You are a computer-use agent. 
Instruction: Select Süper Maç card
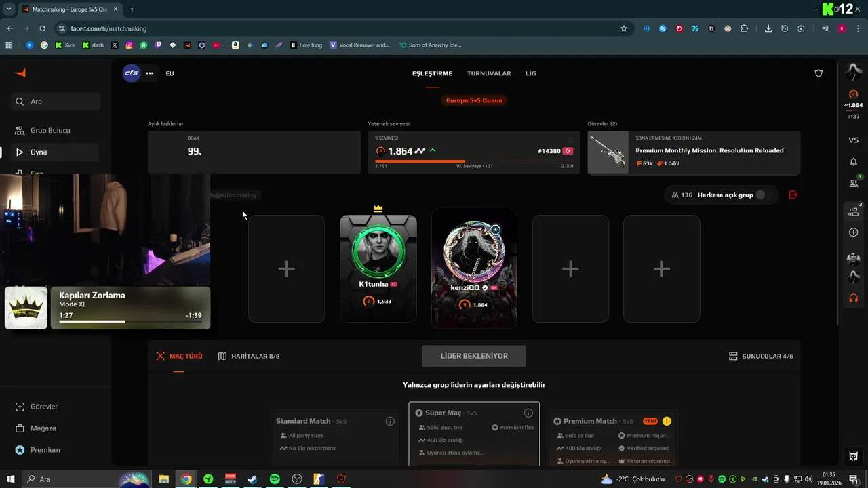coord(474,434)
